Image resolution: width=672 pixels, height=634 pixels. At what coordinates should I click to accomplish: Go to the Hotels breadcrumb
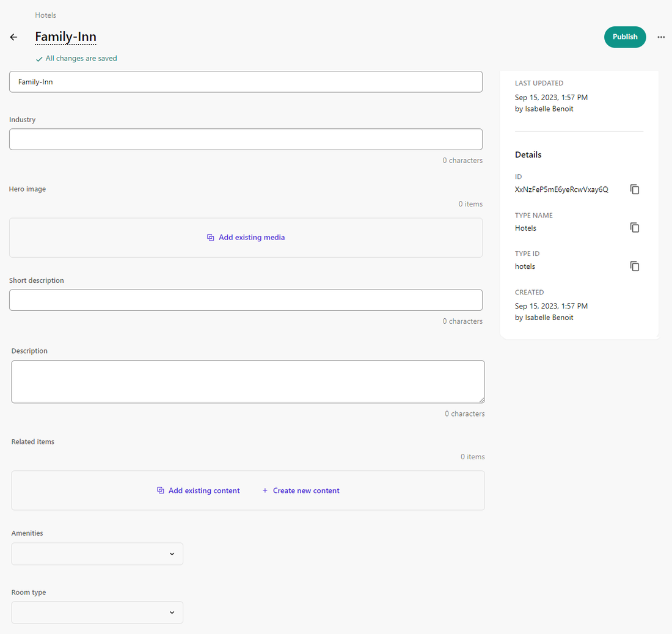46,15
